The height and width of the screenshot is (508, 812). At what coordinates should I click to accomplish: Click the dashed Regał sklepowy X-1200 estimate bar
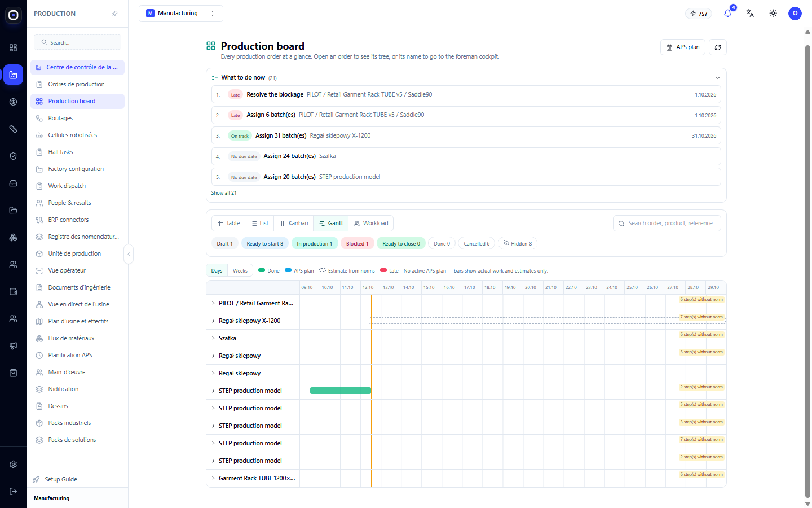pyautogui.click(x=547, y=321)
